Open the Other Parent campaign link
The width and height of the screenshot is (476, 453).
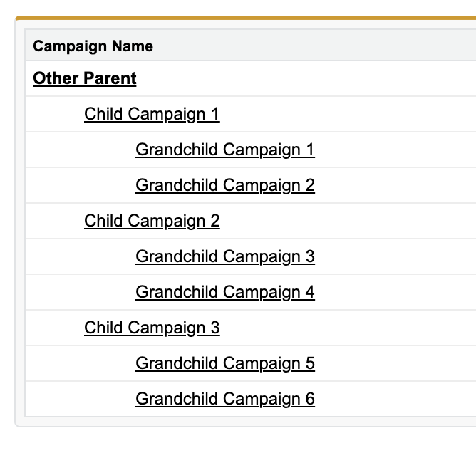pyautogui.click(x=85, y=78)
